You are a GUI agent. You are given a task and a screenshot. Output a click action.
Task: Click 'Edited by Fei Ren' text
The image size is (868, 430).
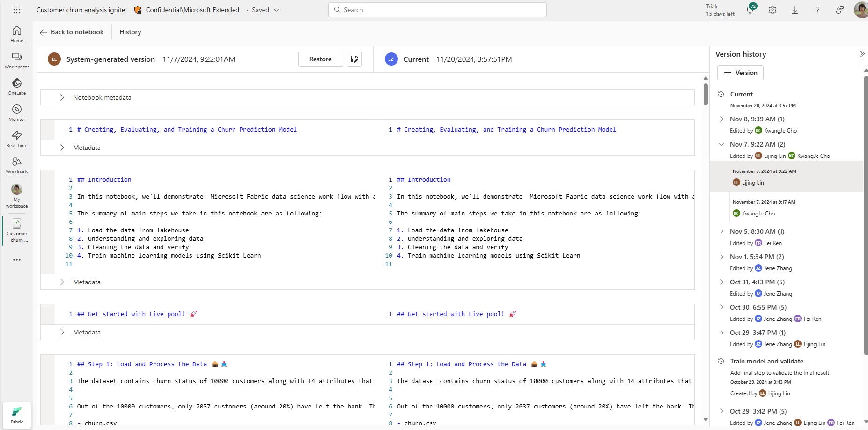coord(756,243)
